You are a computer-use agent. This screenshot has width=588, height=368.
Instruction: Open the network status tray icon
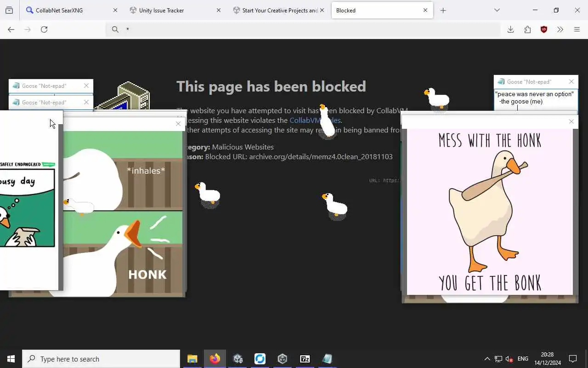[498, 359]
